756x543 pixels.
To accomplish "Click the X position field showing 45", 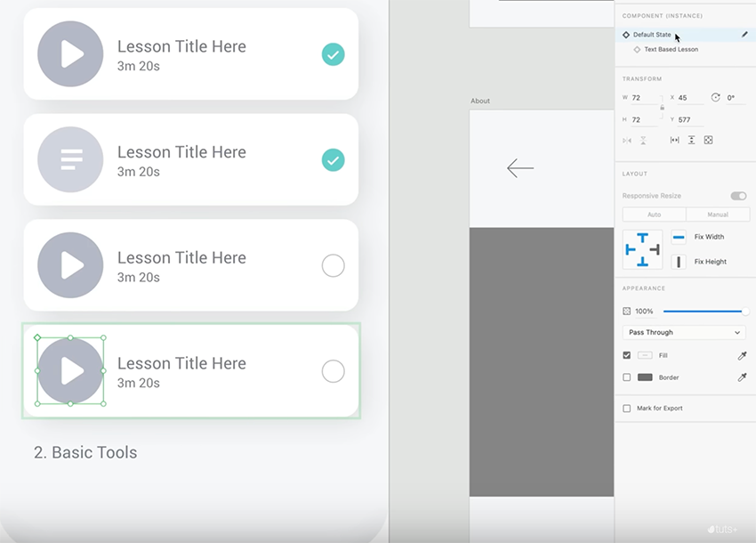I will (x=690, y=98).
